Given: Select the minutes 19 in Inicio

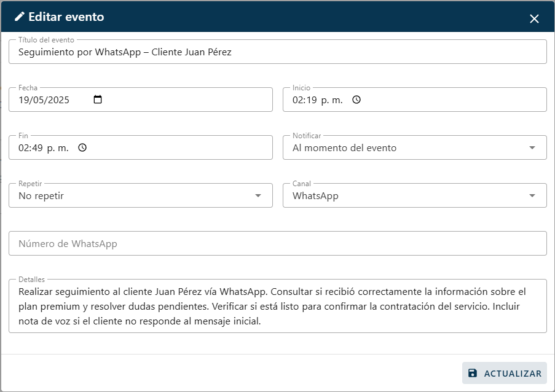Looking at the screenshot, I should [312, 100].
